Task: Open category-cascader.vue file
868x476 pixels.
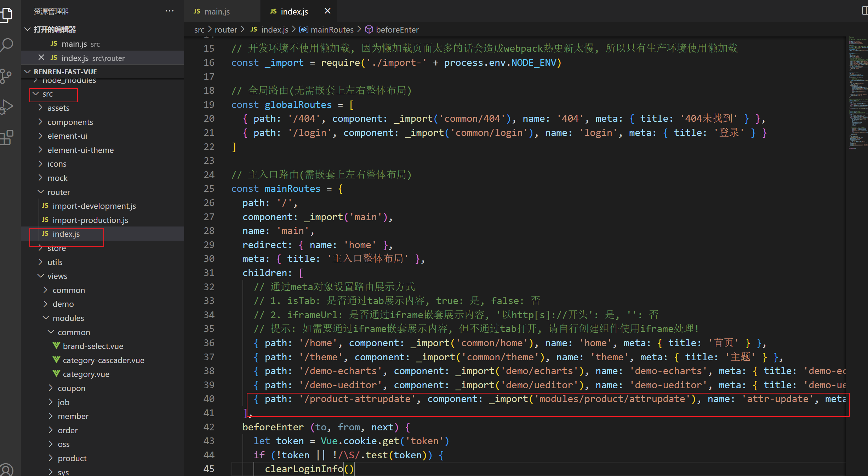Action: tap(103, 360)
